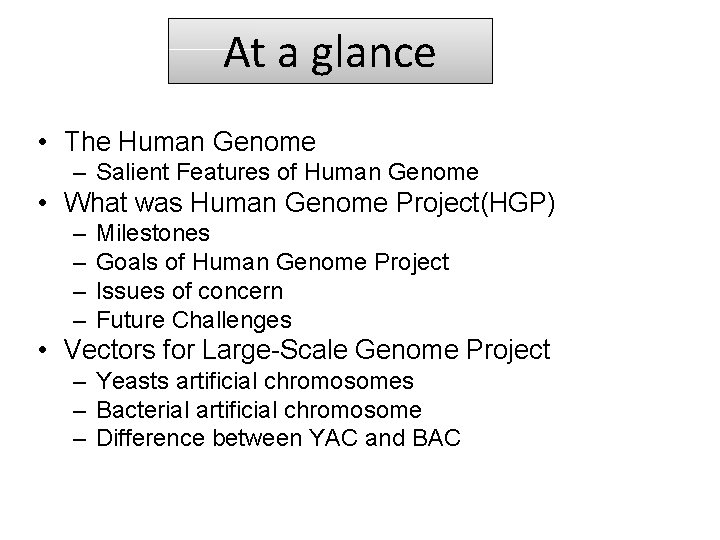Select the "Future Challenges" sub-item

194,320
